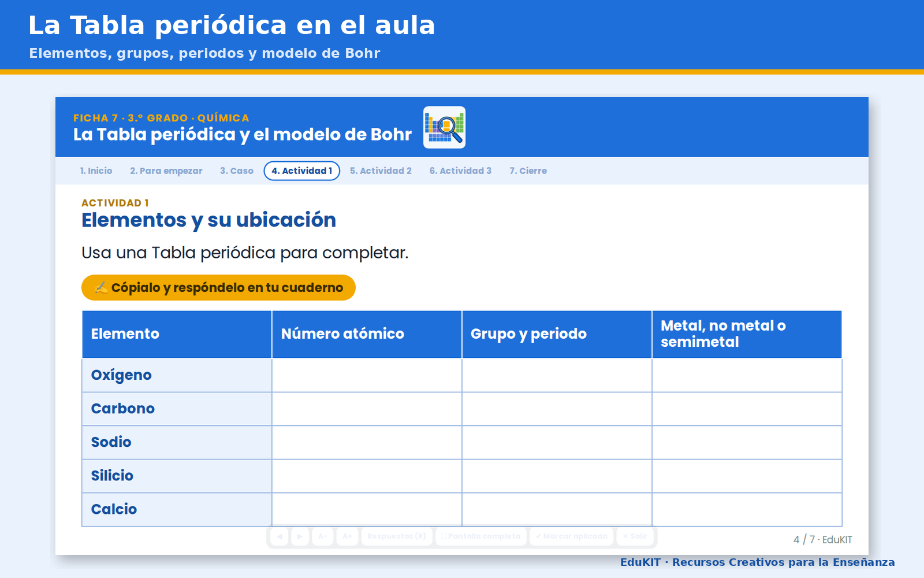
Task: Exit using the Salir button
Action: [635, 536]
